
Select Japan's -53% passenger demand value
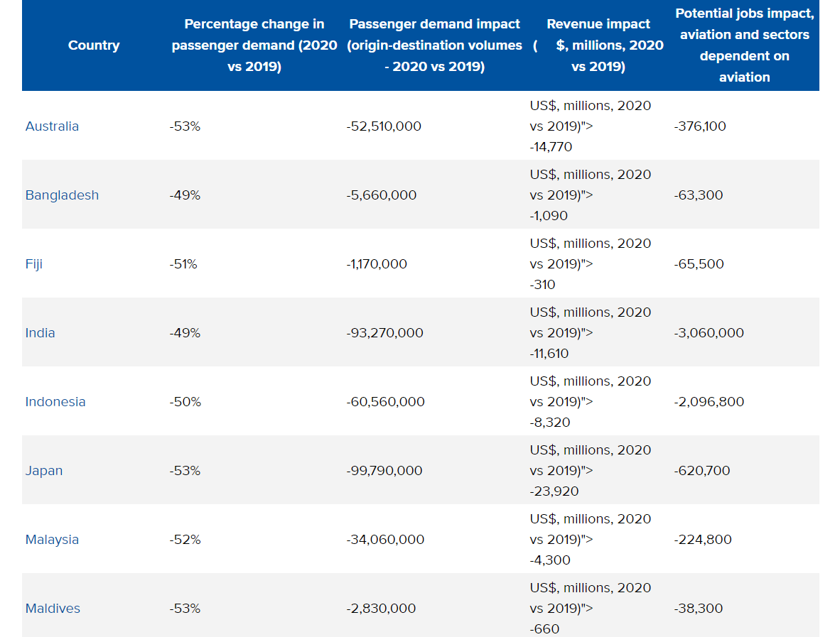pyautogui.click(x=185, y=471)
